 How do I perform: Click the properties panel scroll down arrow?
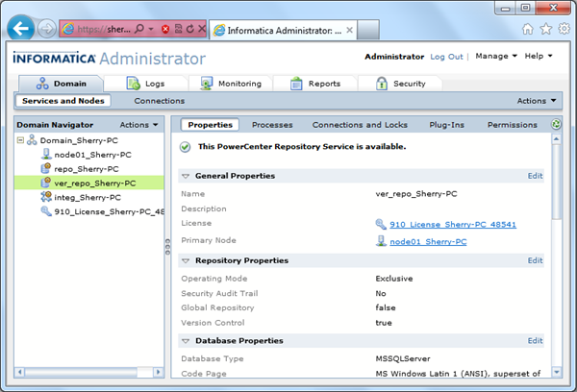click(x=557, y=372)
